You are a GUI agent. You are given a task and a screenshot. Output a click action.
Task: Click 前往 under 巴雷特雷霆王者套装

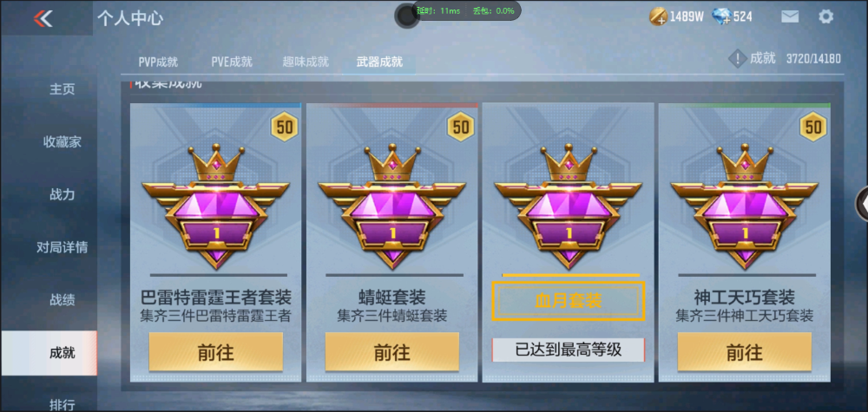(216, 352)
